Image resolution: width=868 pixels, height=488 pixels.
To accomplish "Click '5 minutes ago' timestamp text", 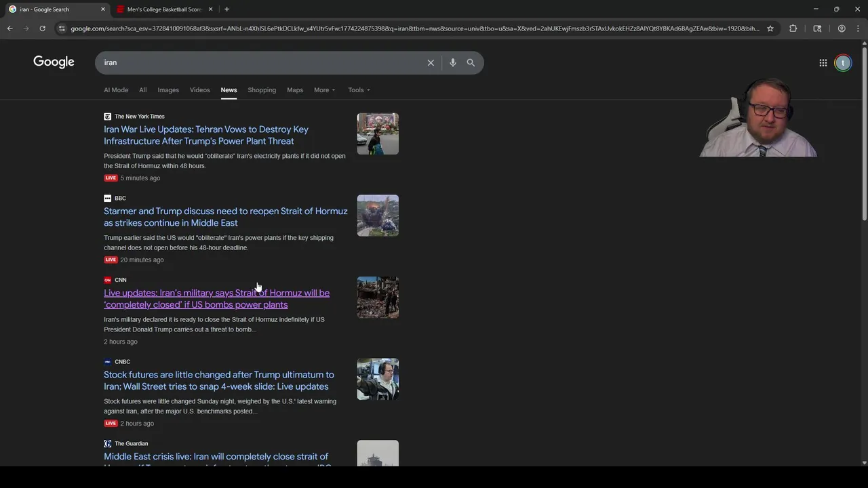I will pyautogui.click(x=140, y=178).
